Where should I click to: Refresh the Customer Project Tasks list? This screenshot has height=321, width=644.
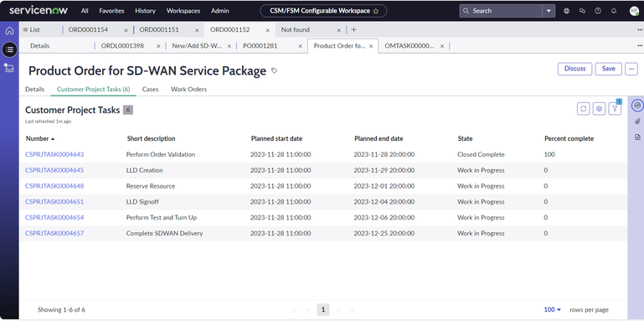(x=583, y=108)
